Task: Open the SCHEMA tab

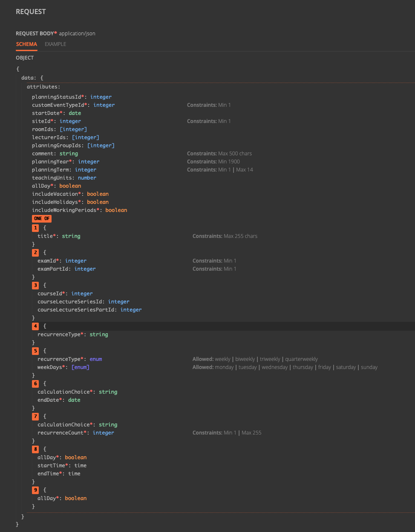Action: point(26,44)
